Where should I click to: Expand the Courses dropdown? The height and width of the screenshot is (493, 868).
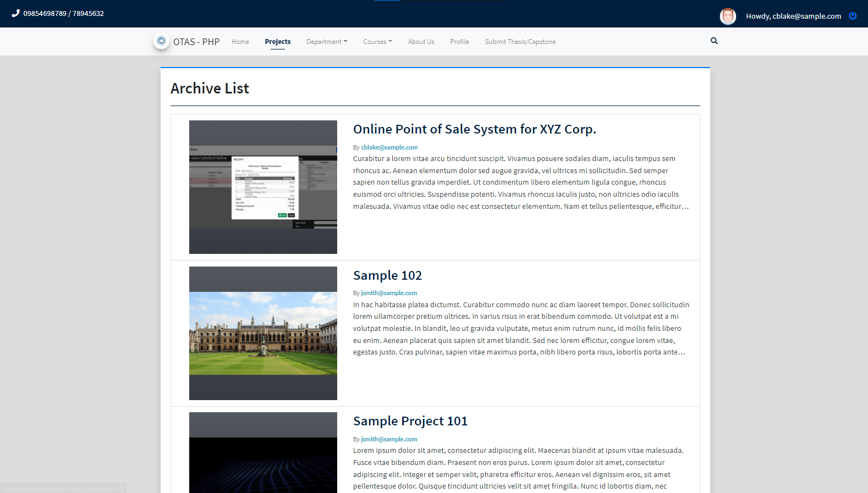377,42
